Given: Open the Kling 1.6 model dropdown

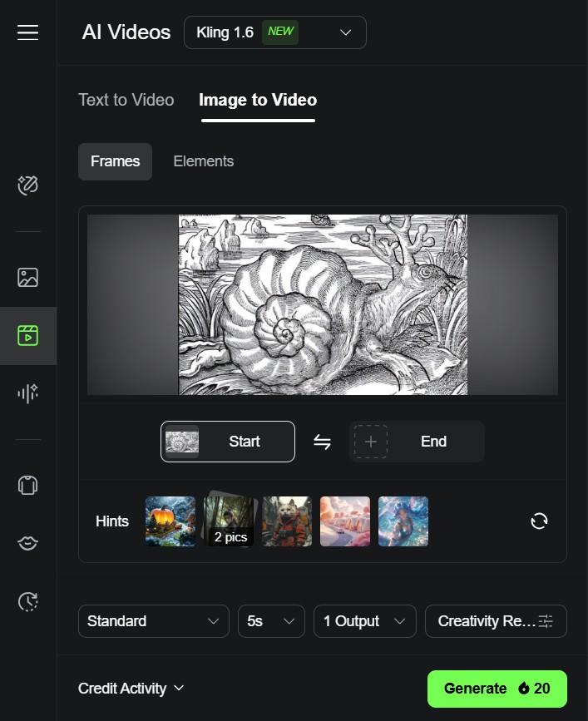Looking at the screenshot, I should click(x=275, y=32).
